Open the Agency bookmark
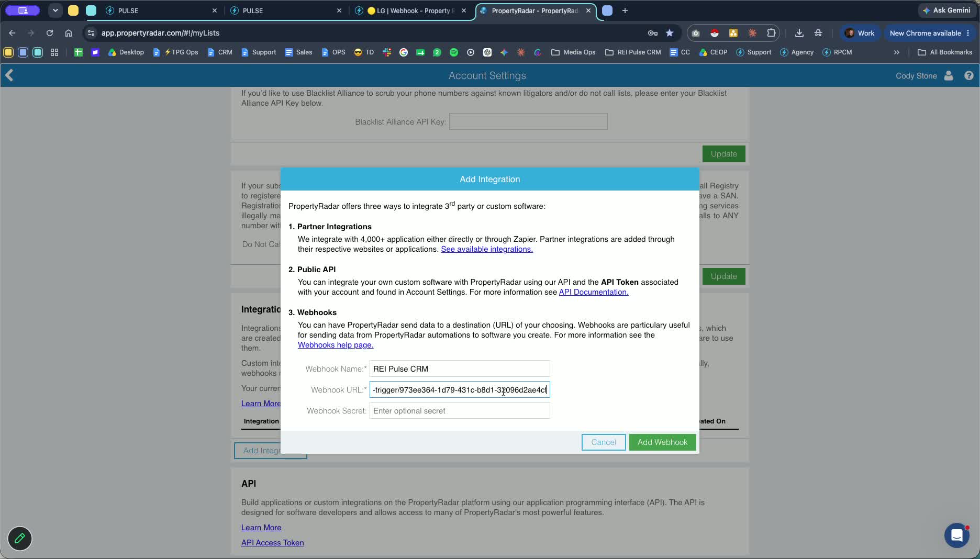The width and height of the screenshot is (980, 559). [x=797, y=52]
